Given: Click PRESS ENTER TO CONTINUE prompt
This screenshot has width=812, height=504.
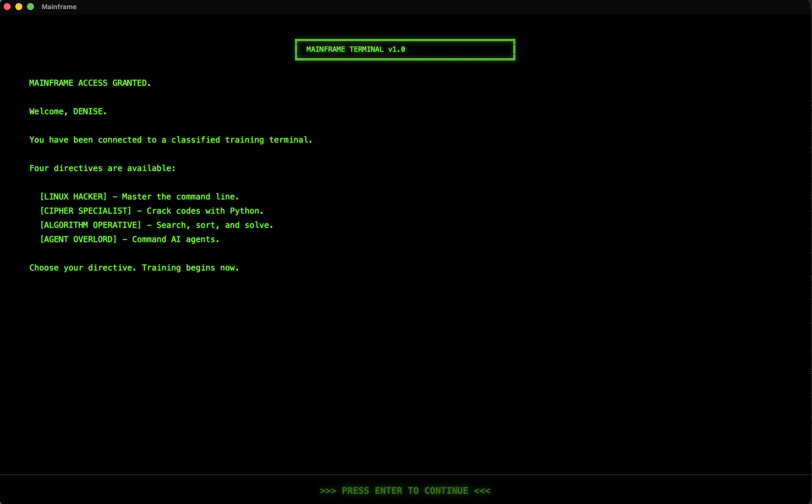Looking at the screenshot, I should [405, 491].
